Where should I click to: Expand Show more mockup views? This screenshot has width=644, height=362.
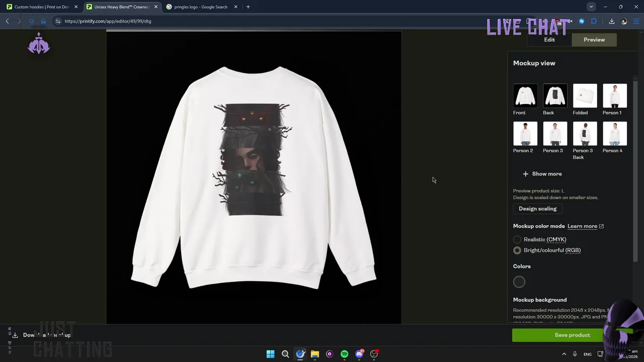coord(542,174)
